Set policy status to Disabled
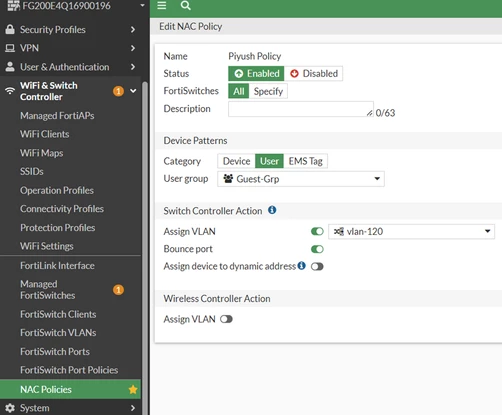This screenshot has width=502, height=415. [313, 73]
